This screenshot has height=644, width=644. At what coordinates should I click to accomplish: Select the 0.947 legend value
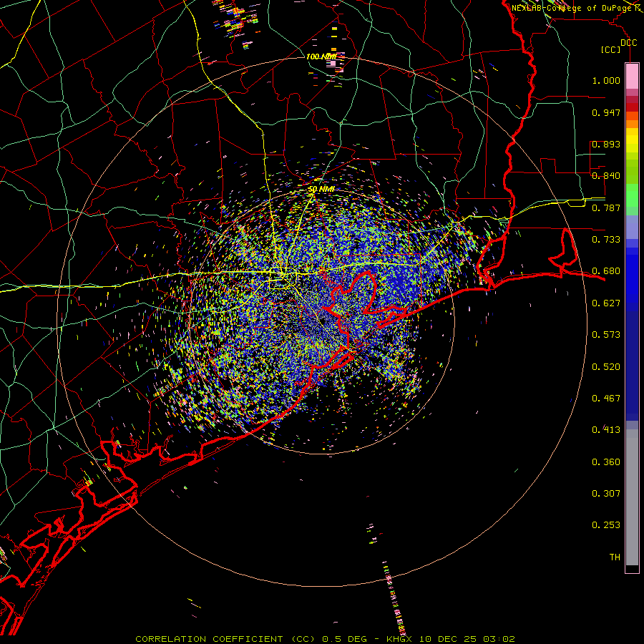(606, 112)
